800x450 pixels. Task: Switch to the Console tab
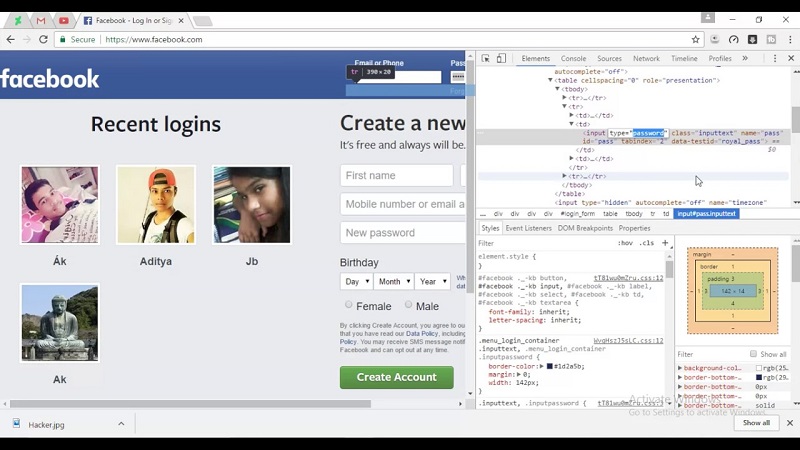pyautogui.click(x=573, y=58)
